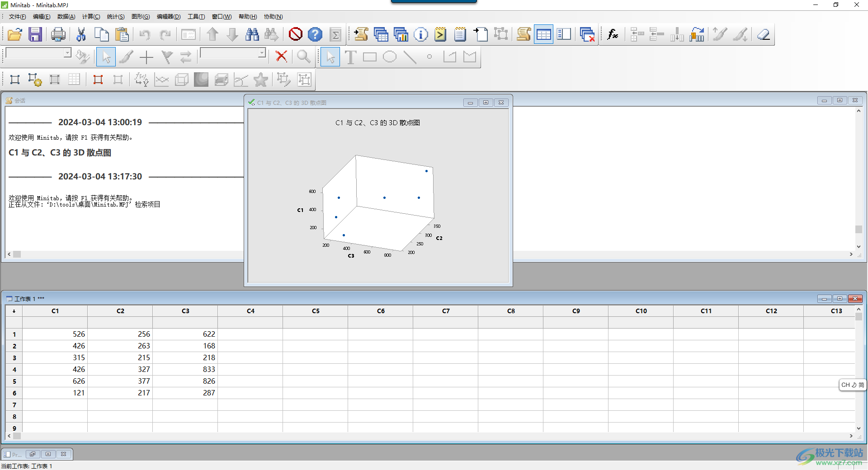Viewport: 868px width, 470px height.
Task: Click the CH language indicator in IME bar
Action: [845, 385]
